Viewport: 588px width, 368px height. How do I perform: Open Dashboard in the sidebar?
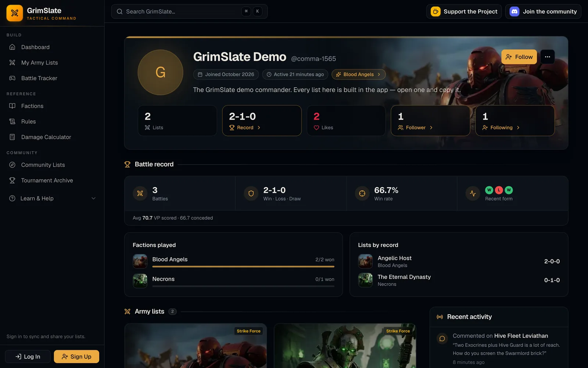52,47
